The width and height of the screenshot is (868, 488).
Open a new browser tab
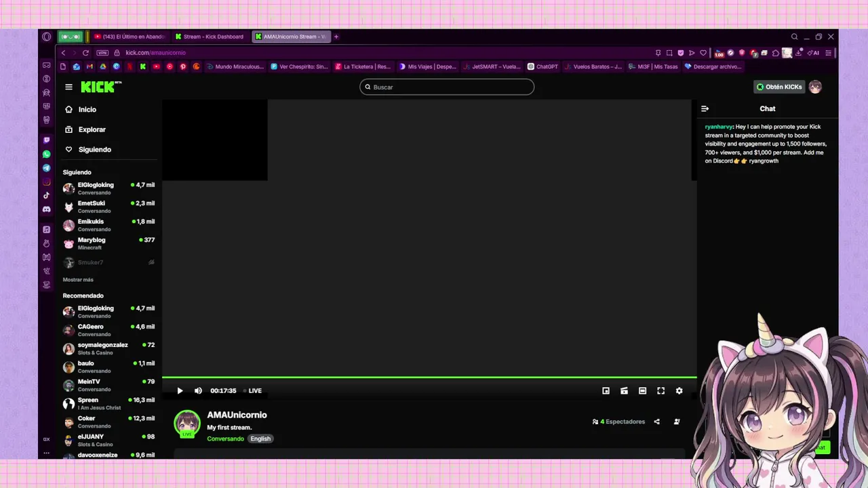(336, 37)
